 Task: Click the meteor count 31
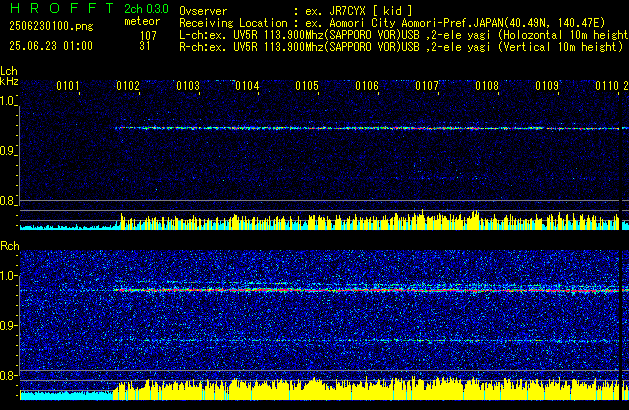pos(145,46)
